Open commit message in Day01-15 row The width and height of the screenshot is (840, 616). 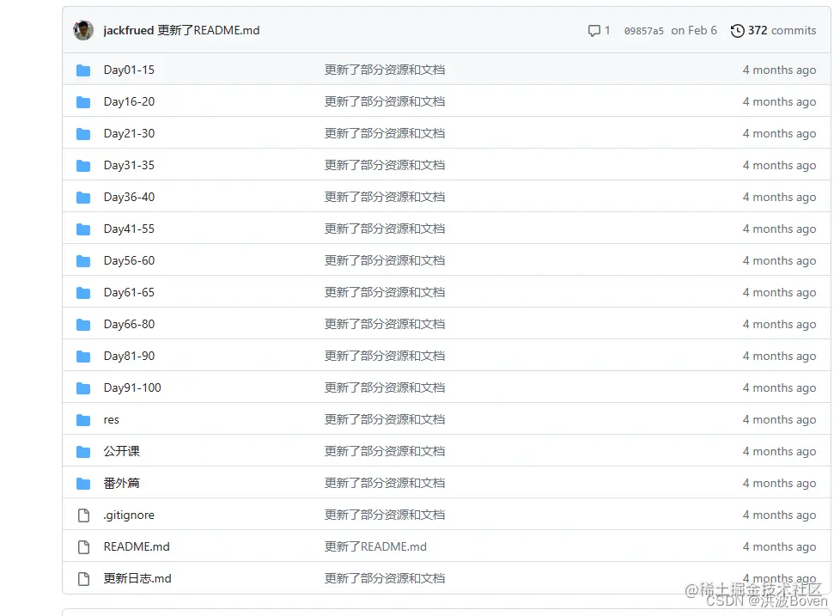385,70
